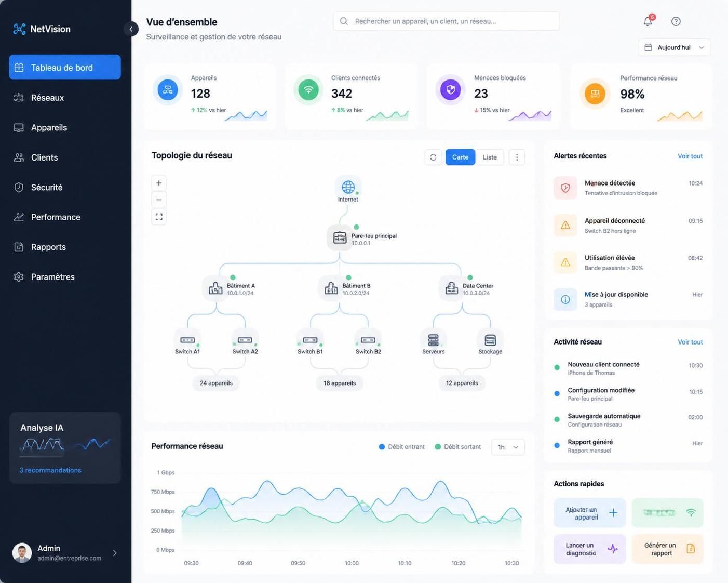The width and height of the screenshot is (728, 583).
Task: Open the Configuration modifiée activity entry
Action: tap(628, 394)
